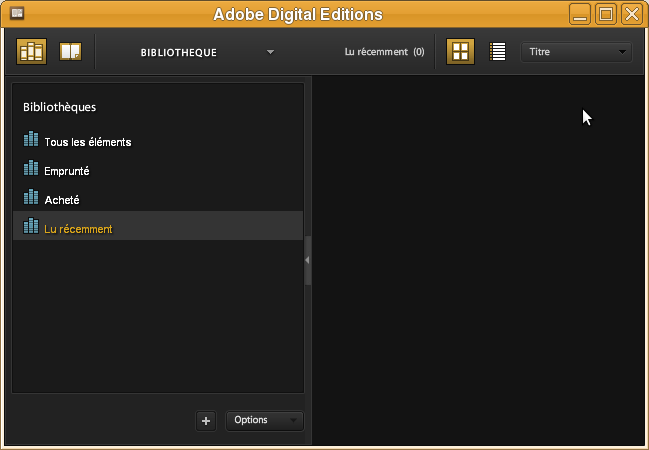The width and height of the screenshot is (649, 450).
Task: Open the window menu icon in title bar
Action: point(17,13)
